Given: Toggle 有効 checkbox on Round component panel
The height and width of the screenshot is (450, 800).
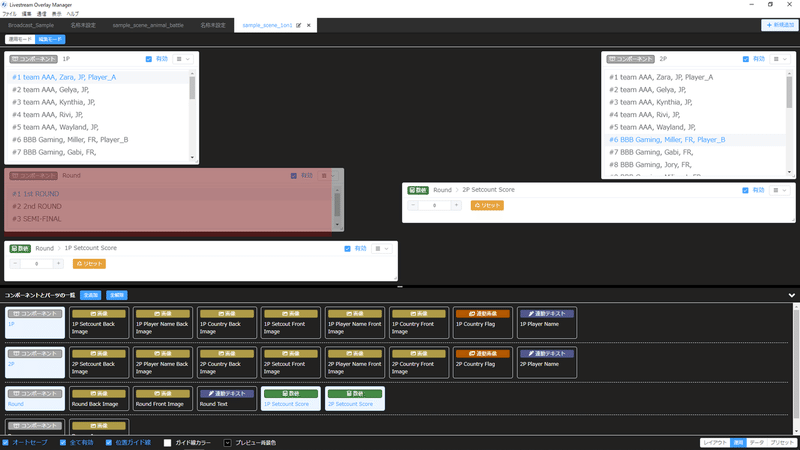Looking at the screenshot, I should pos(294,176).
